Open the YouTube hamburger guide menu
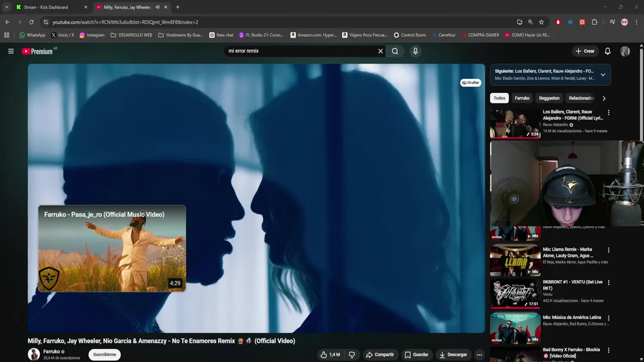The height and width of the screenshot is (362, 644). tap(11, 51)
